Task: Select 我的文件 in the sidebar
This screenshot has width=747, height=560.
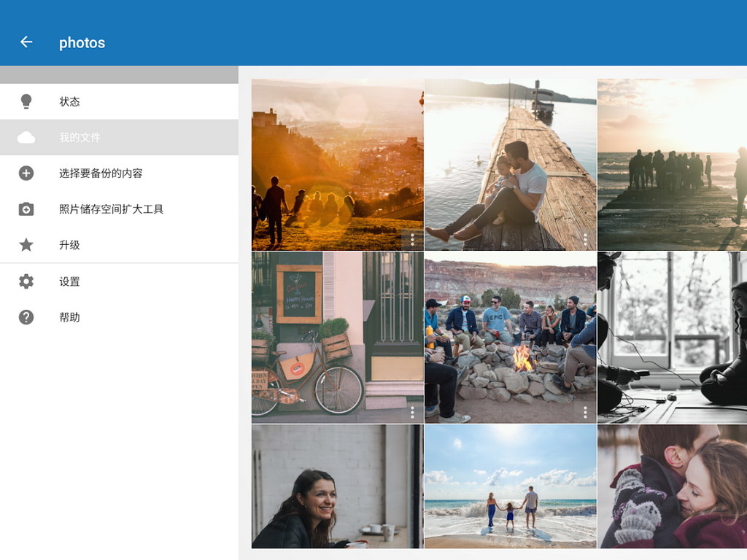Action: (x=119, y=138)
